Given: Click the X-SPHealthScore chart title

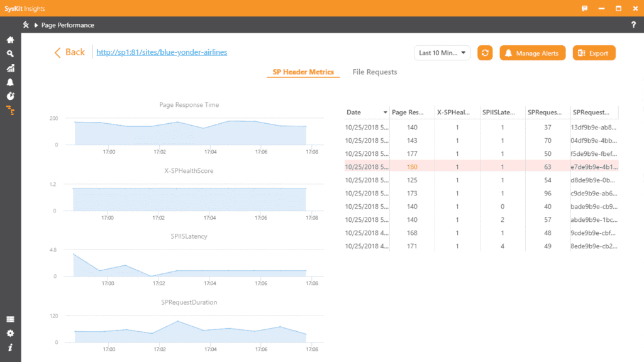Looking at the screenshot, I should click(189, 171).
